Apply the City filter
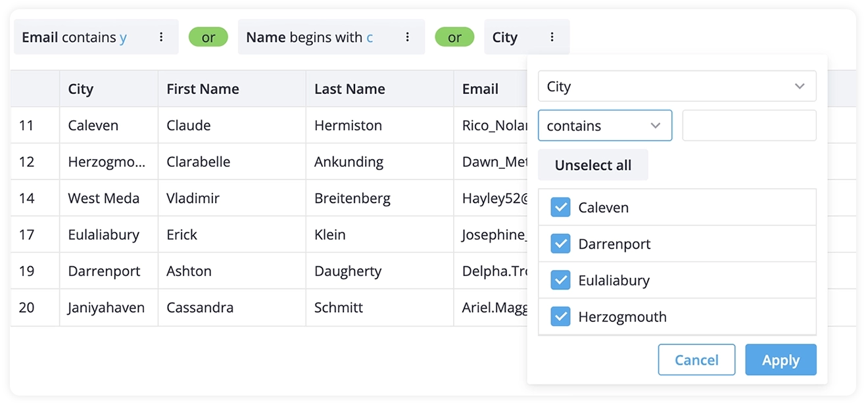868x414 pixels. click(781, 359)
